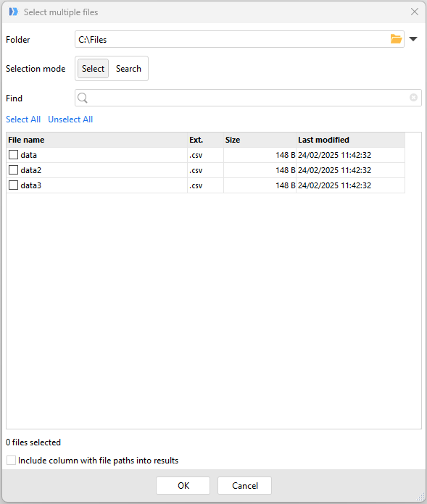Click into the Folder path field
Screen dimensions: 427x504
[232, 39]
